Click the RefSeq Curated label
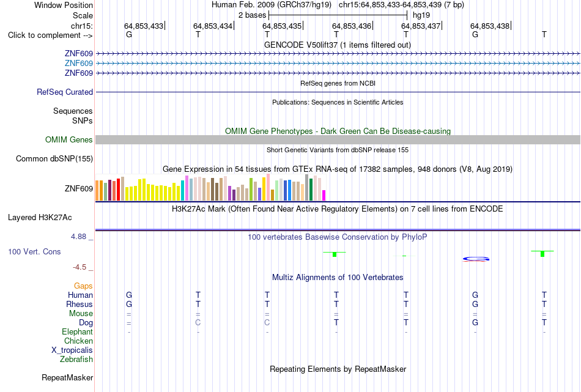Image resolution: width=581 pixels, height=392 pixels. (64, 92)
